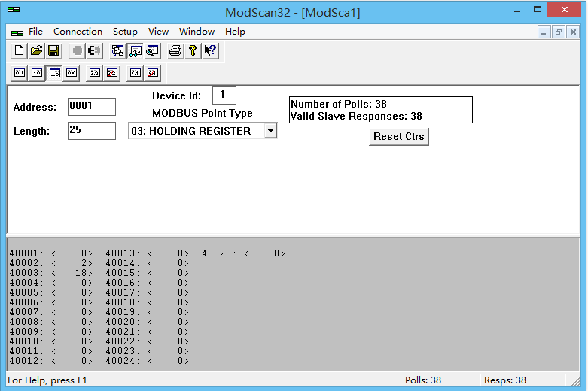Open the File menu

click(x=35, y=32)
